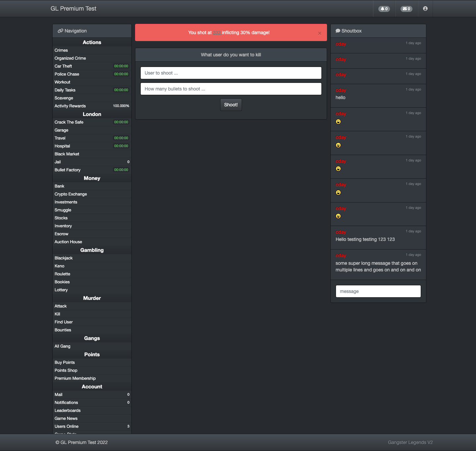Open Auction House from navigation

[68, 242]
